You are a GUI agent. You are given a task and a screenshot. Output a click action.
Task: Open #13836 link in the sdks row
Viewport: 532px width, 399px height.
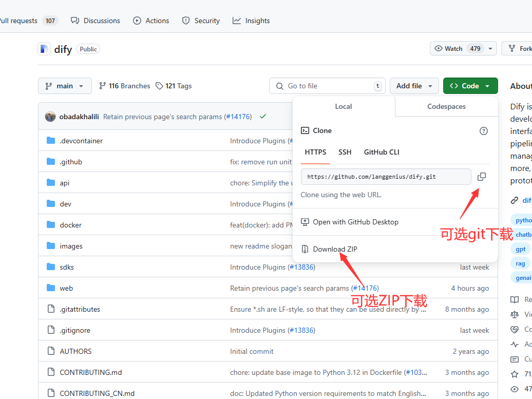pyautogui.click(x=301, y=267)
